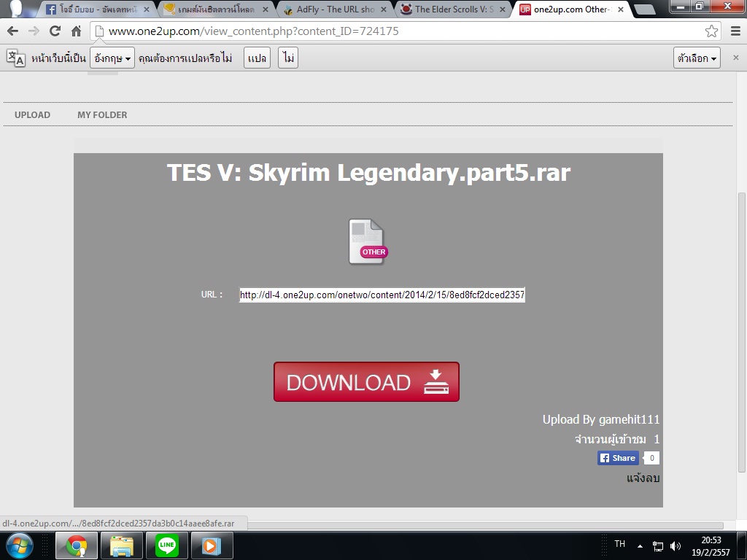747x560 pixels.
Task: Click the Chrome icon in the taskbar
Action: point(77,545)
